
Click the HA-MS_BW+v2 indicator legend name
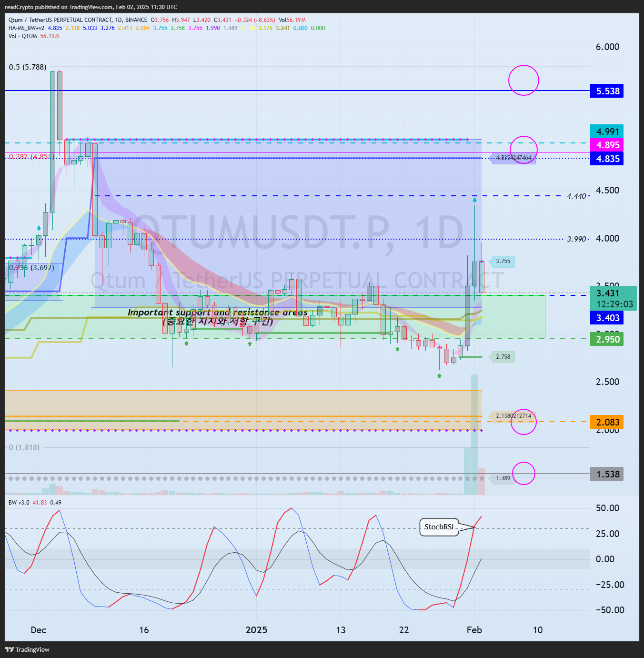[26, 28]
